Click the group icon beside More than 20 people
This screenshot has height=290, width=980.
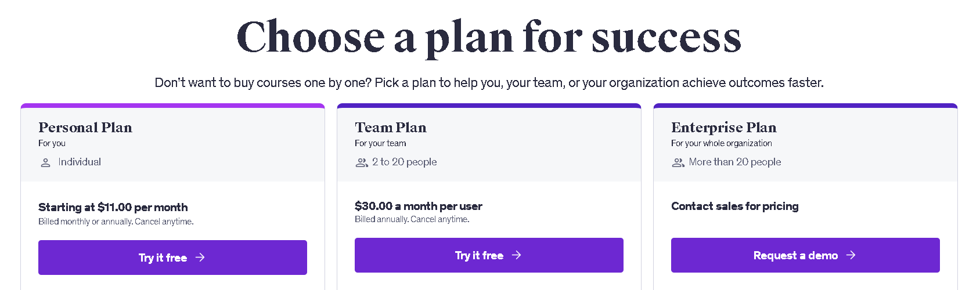point(678,162)
